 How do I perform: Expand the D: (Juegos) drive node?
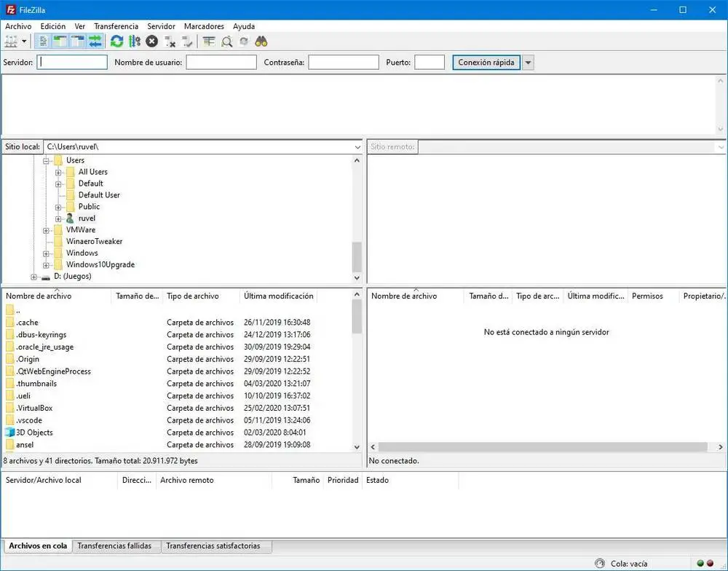(x=34, y=277)
